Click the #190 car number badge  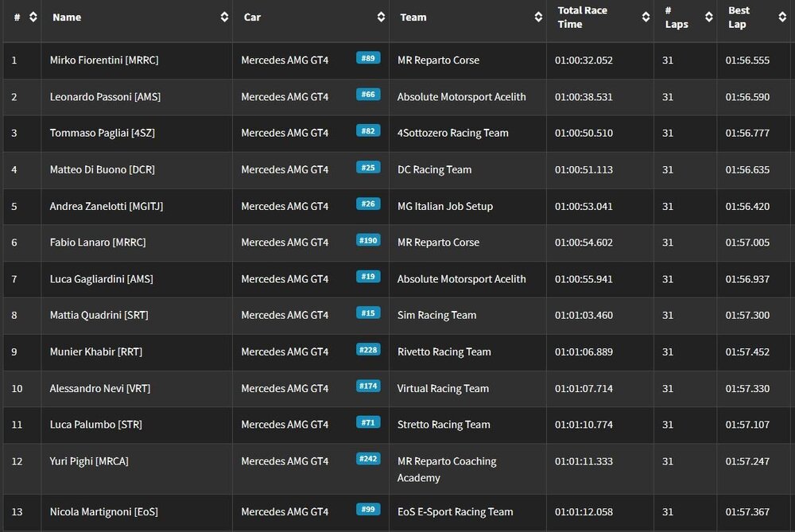tap(368, 240)
